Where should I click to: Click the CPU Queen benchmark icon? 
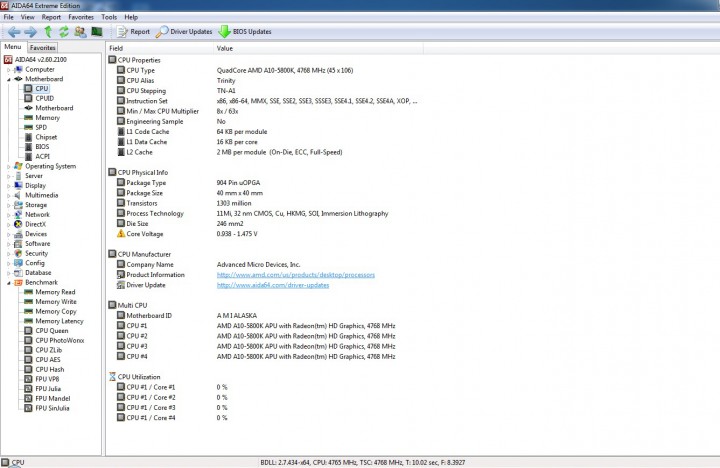[28, 331]
